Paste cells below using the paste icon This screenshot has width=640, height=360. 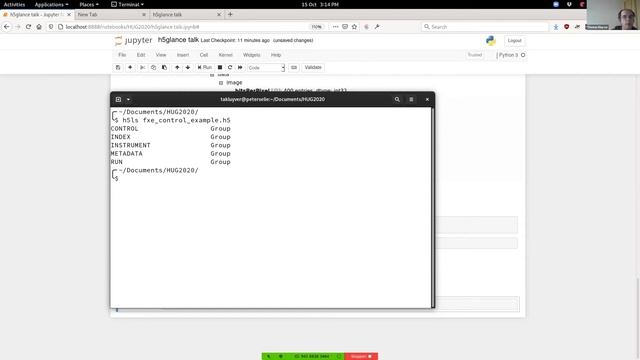point(164,67)
